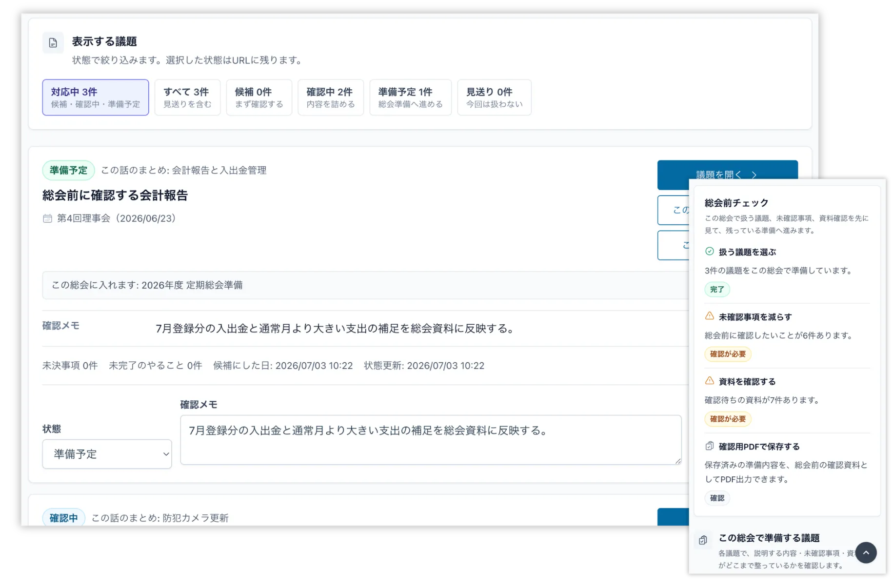Click the 完了 badge
Screen dimensions: 893x588
click(717, 289)
